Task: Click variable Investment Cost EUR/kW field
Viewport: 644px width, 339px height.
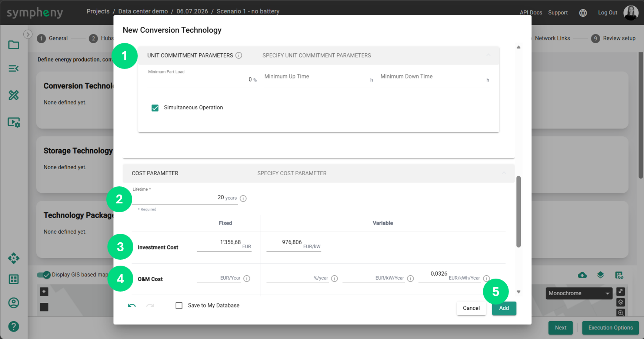Action: click(x=294, y=245)
